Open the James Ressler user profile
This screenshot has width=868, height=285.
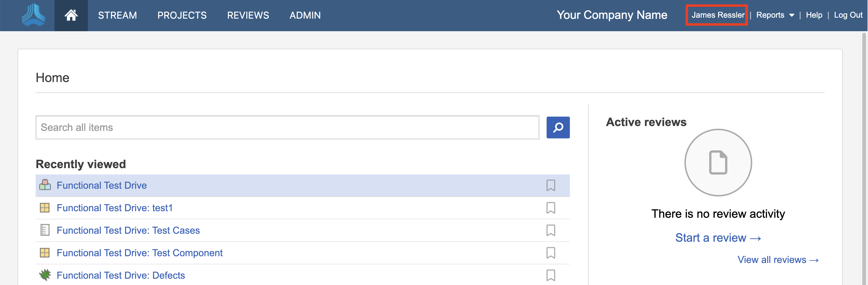click(x=718, y=15)
